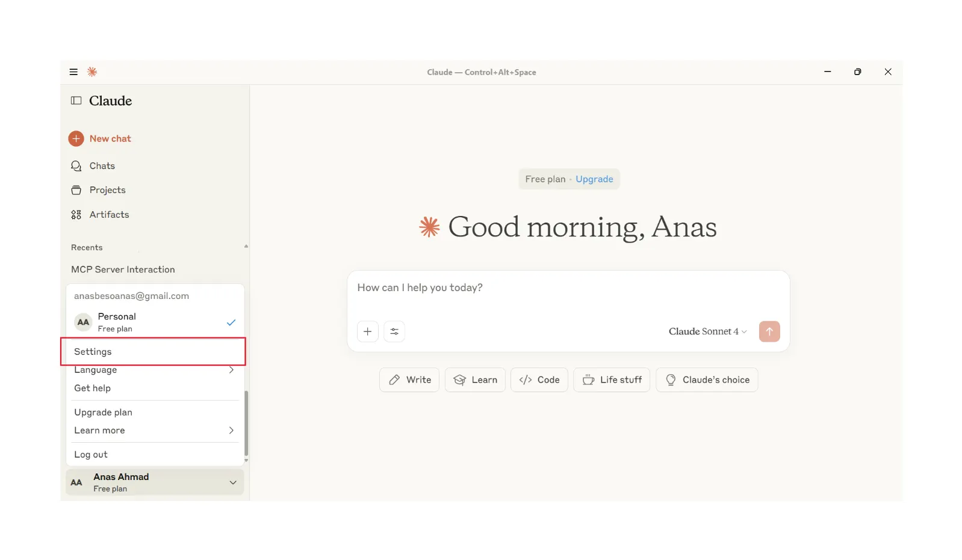Open Projects from the sidebar

pos(107,190)
